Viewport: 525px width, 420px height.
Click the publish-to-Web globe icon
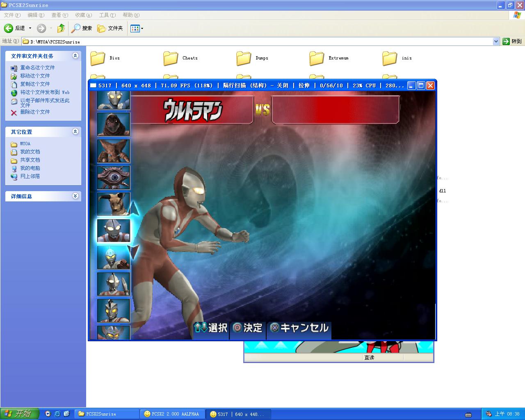[x=14, y=93]
